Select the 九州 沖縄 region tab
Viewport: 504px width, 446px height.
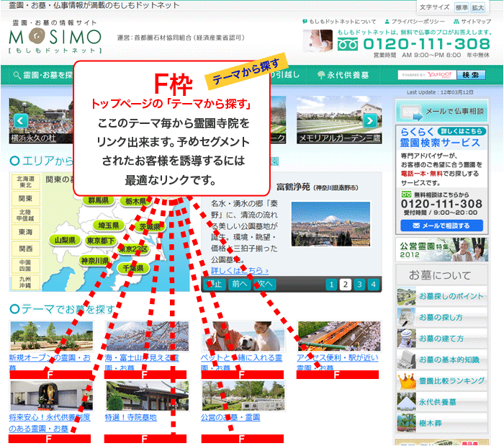(x=25, y=282)
